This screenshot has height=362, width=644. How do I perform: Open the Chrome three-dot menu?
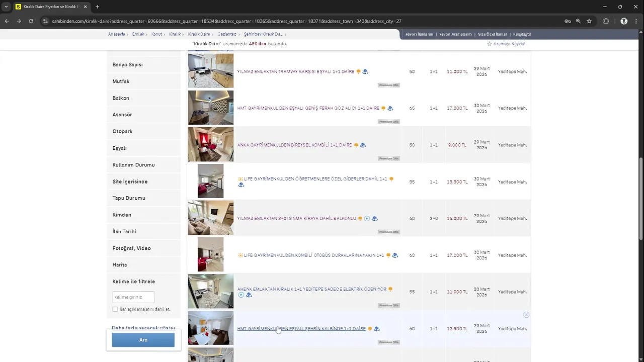pos(636,21)
